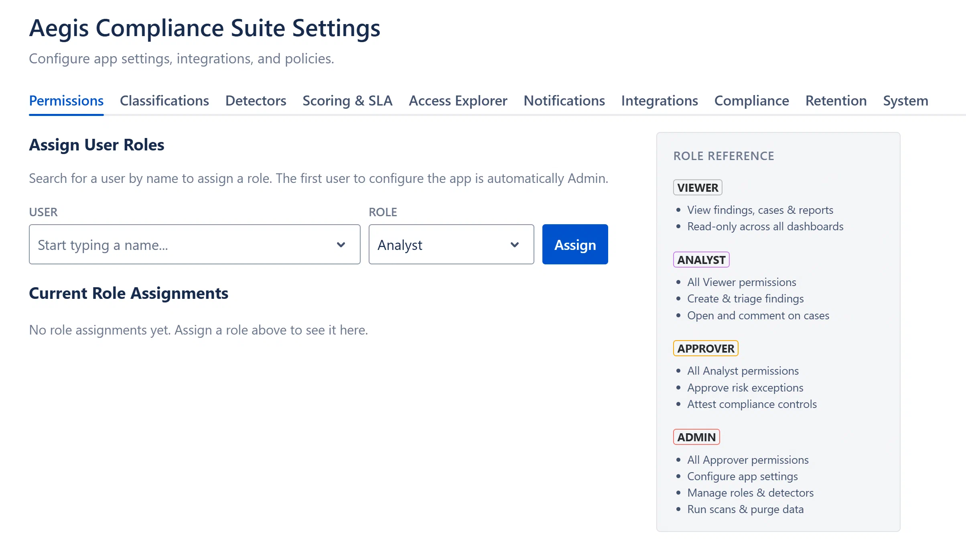The width and height of the screenshot is (966, 560).
Task: Click the 'No role assignments yet' message
Action: 199,330
